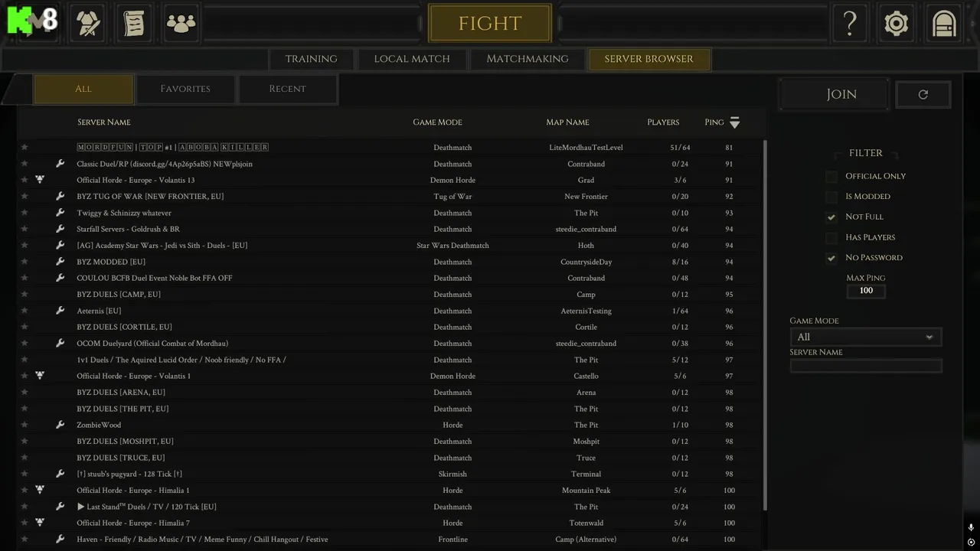Sort by Game Mode column header

(437, 122)
